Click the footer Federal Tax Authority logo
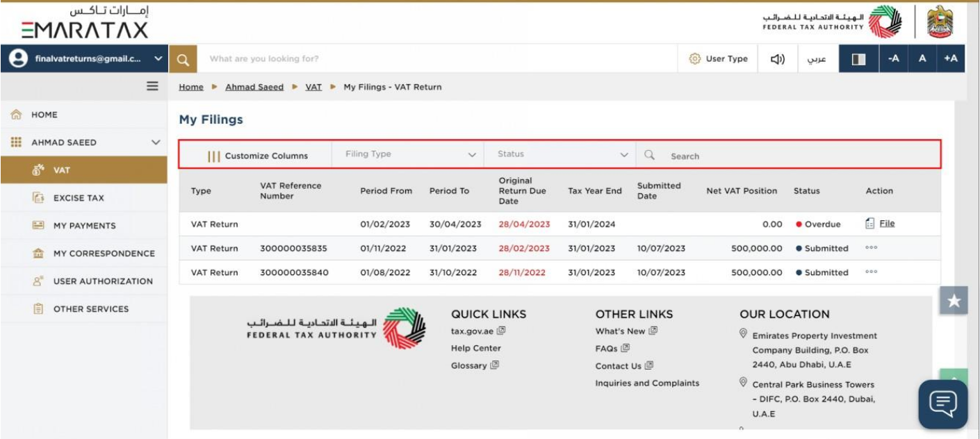 tap(336, 328)
